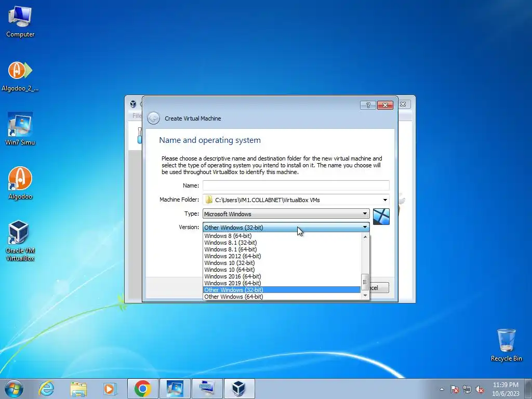Screen dimensions: 532x399
Task: Select the Win7 Simu desktop shortcut
Action: (x=20, y=129)
